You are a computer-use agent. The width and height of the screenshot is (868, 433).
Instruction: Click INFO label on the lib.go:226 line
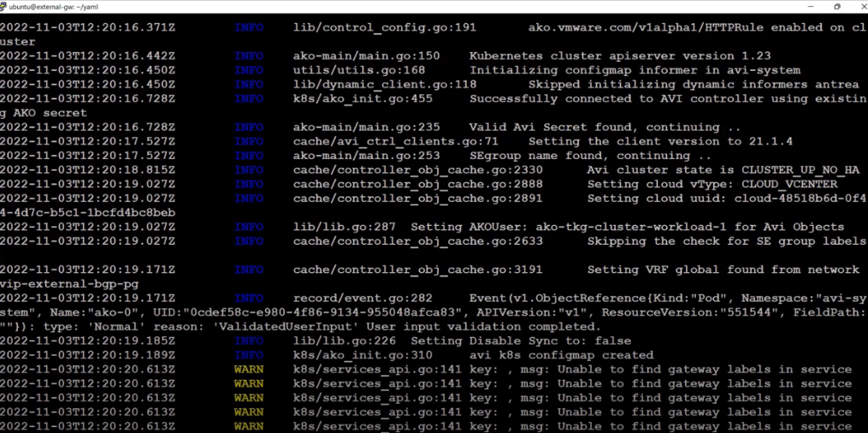coord(249,341)
